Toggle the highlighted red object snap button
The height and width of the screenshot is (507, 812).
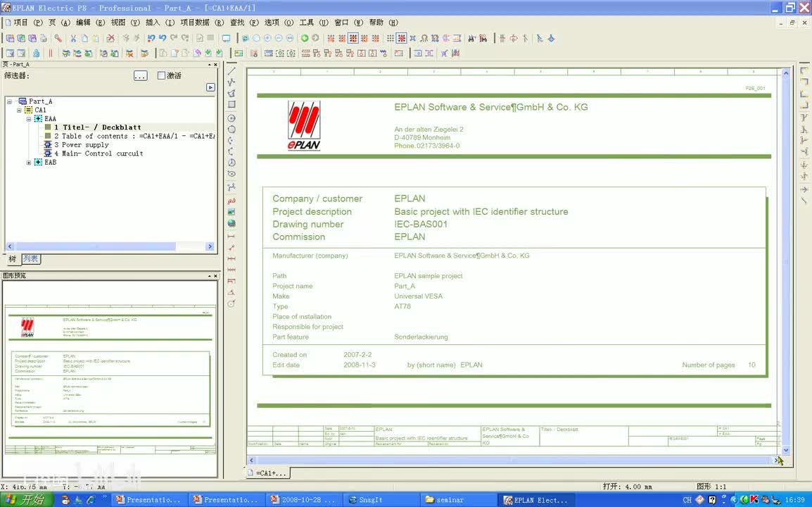401,38
